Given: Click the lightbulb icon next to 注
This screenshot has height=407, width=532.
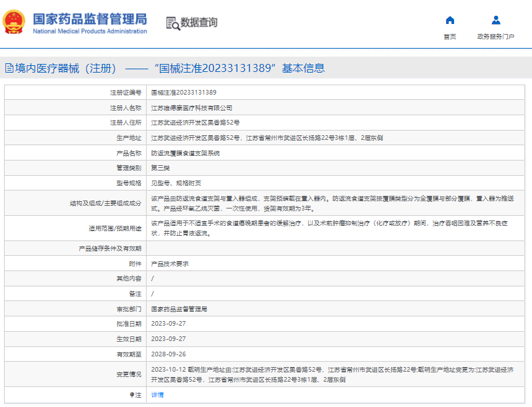Looking at the screenshot, I should [x=131, y=395].
